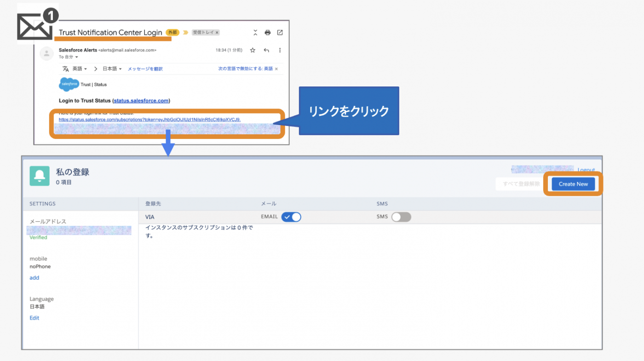Viewport: 644px width, 361px height.
Task: Remove the 受信トレイ label with its x
Action: 217,33
